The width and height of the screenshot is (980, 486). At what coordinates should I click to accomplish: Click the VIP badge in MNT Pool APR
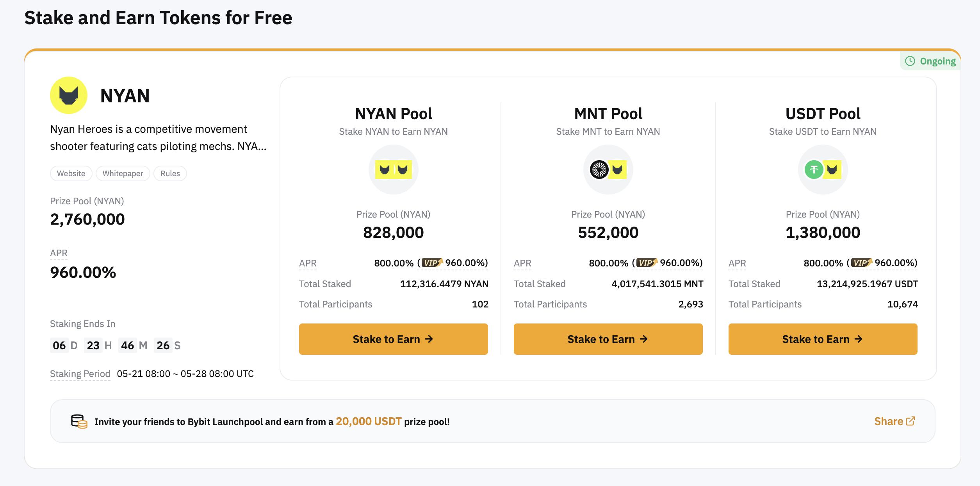pyautogui.click(x=647, y=263)
